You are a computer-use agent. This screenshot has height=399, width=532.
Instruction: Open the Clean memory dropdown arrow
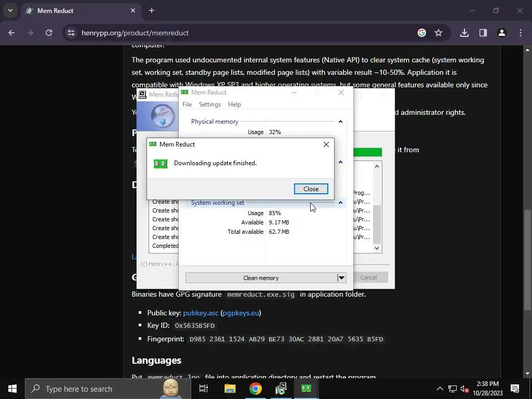pos(341,278)
